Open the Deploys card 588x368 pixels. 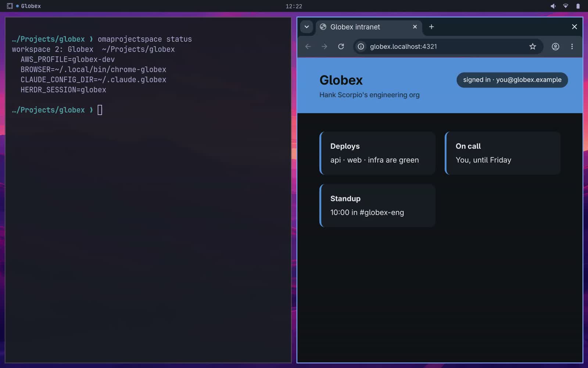377,153
